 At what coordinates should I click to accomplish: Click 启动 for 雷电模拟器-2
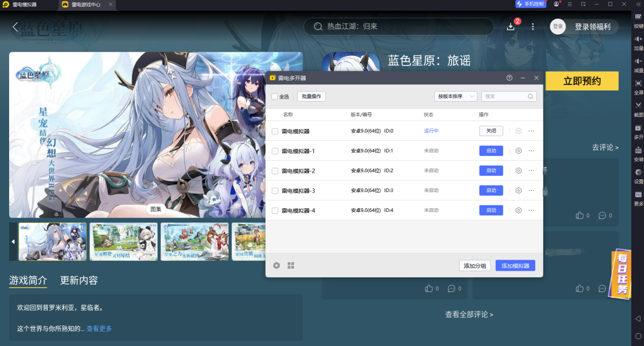(491, 171)
